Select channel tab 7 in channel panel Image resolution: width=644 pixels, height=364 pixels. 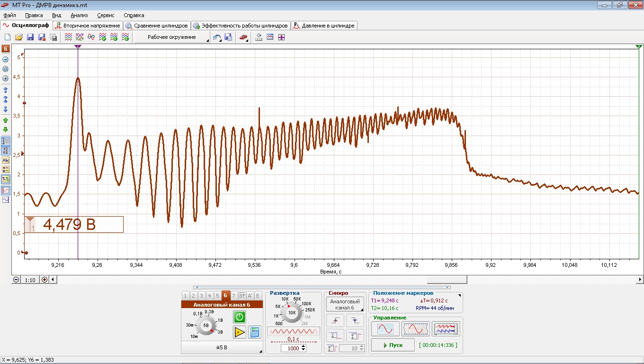pos(233,296)
